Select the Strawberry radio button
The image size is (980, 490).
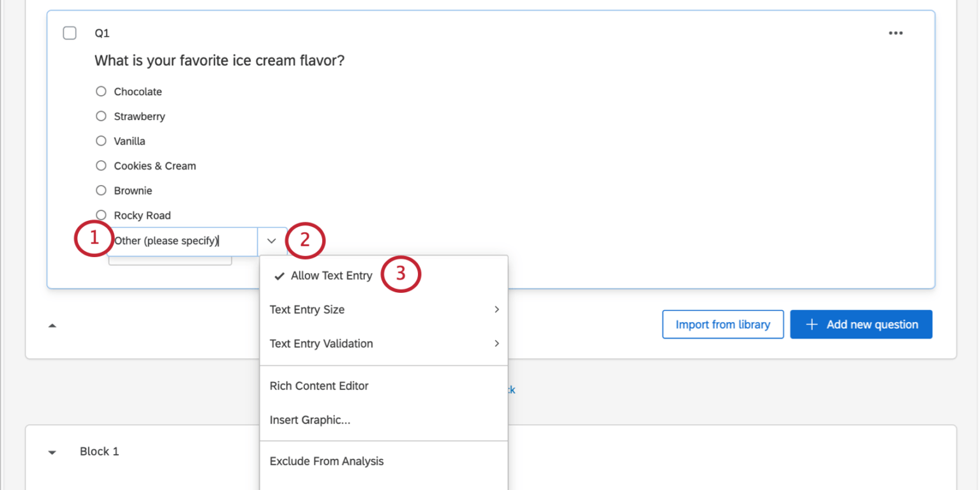[101, 116]
